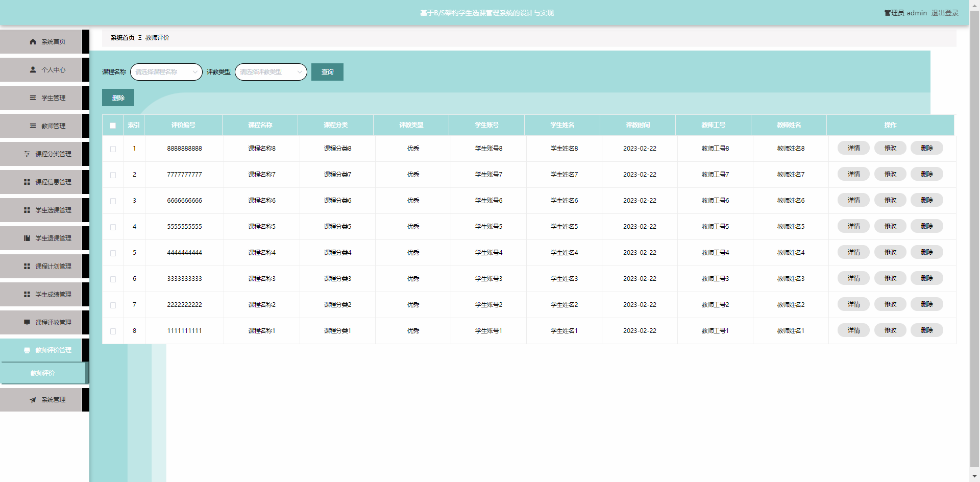Click 修改 for row 课程名称7
Image resolution: width=980 pixels, height=482 pixels.
890,174
